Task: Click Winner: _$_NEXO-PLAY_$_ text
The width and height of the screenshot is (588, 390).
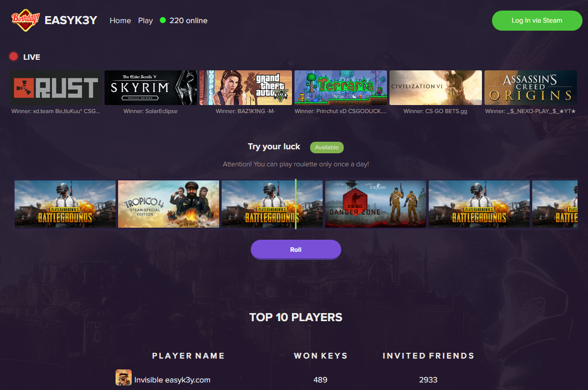Action: tap(530, 111)
